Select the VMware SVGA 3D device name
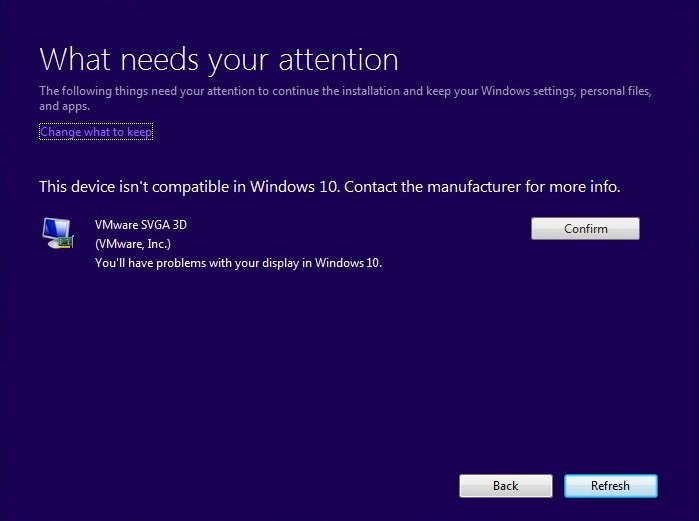Screen dimensions: 699x521 (x=141, y=225)
